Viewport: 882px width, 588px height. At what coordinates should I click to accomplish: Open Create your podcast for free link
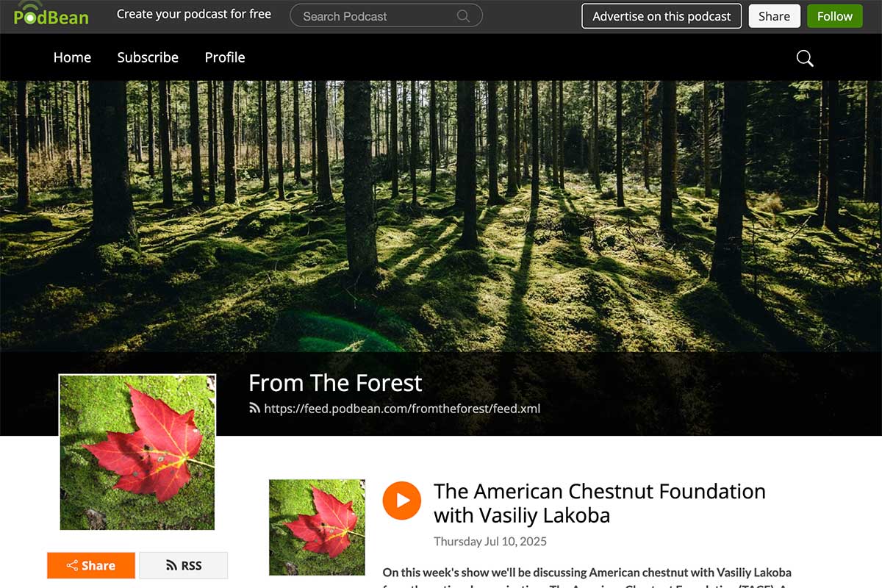[x=194, y=14]
